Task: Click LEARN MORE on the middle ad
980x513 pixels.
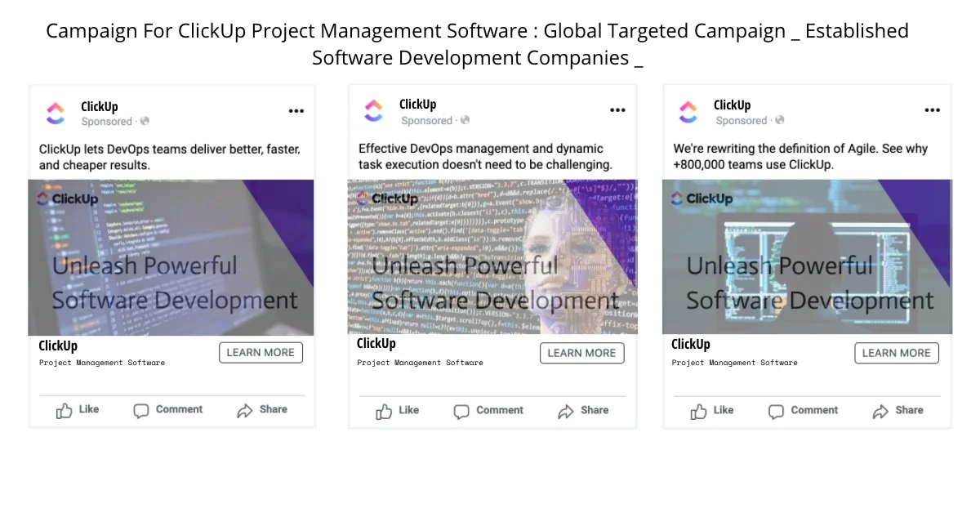Action: (x=581, y=353)
